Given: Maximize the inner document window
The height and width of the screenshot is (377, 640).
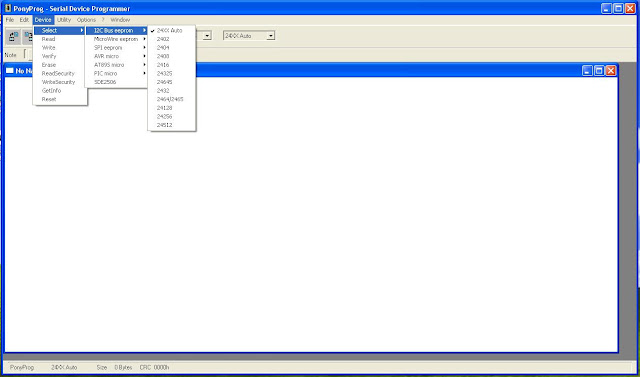Looking at the screenshot, I should tap(599, 71).
